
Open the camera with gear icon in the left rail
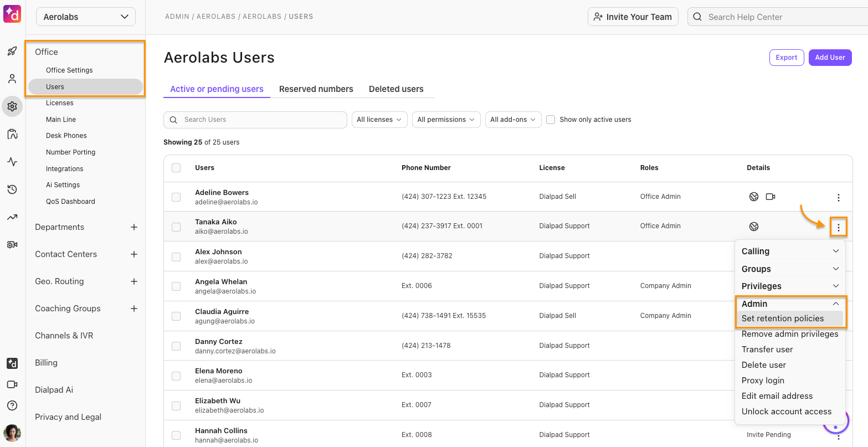12,245
